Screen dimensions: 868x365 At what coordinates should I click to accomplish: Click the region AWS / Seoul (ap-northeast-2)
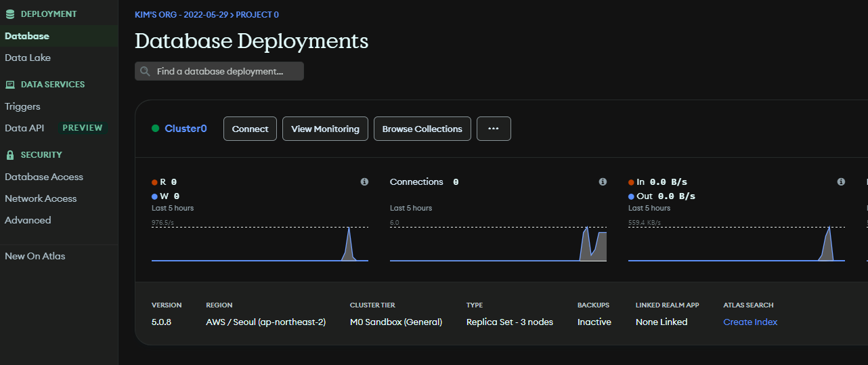265,322
